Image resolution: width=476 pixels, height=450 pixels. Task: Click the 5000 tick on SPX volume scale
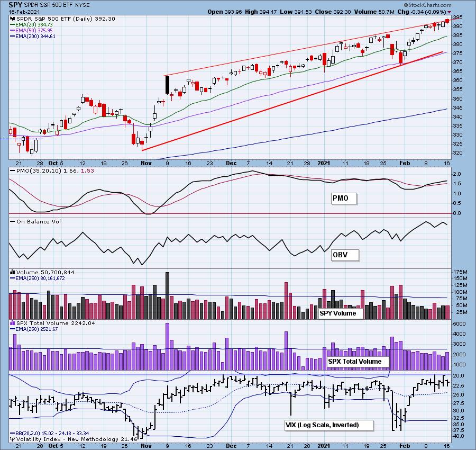pyautogui.click(x=459, y=324)
